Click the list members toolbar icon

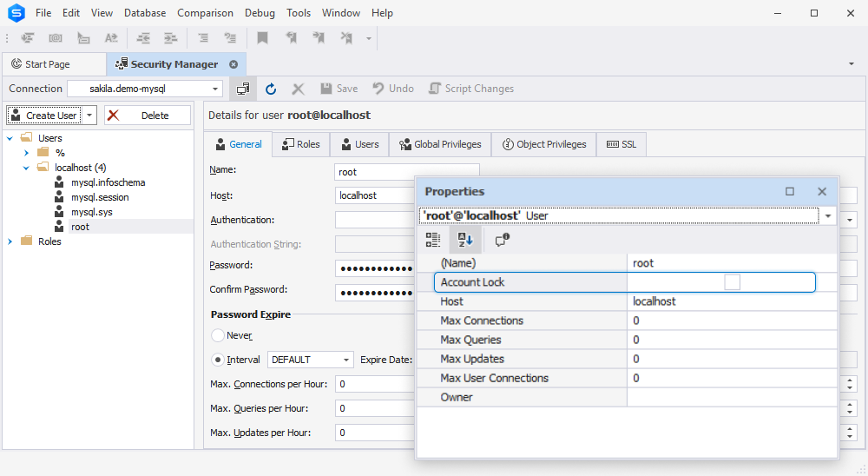coord(27,38)
